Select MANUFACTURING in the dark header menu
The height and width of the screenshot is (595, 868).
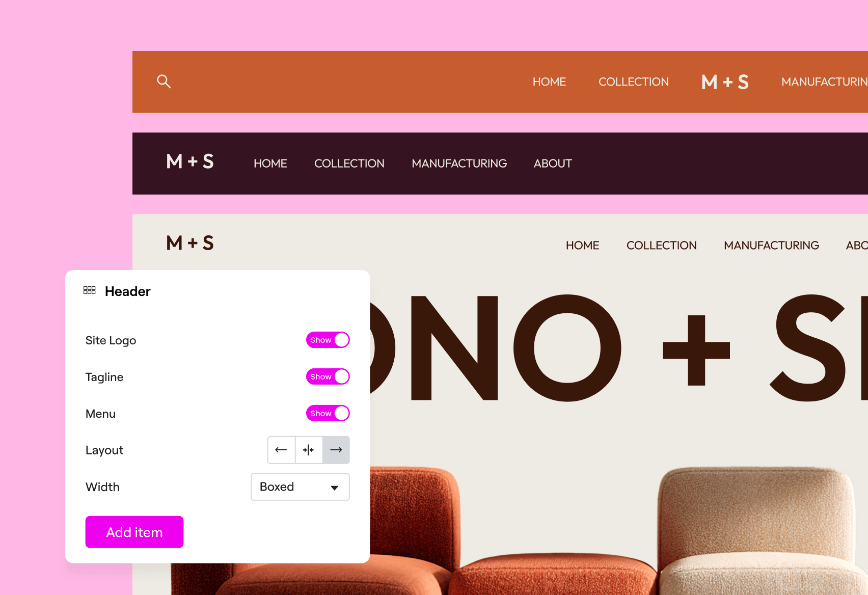tap(459, 164)
